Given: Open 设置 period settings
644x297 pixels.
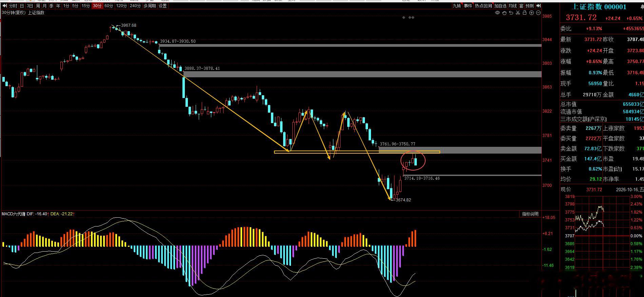Looking at the screenshot, I should click(163, 6).
